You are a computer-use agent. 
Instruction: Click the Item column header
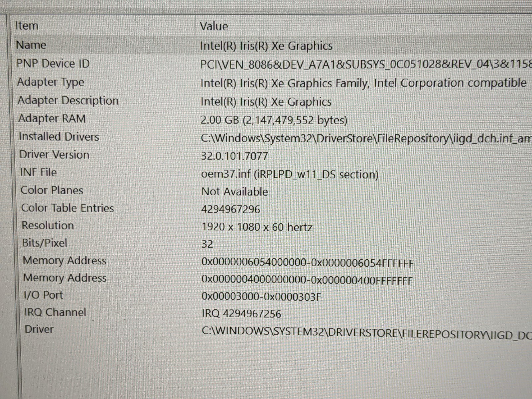[x=27, y=26]
